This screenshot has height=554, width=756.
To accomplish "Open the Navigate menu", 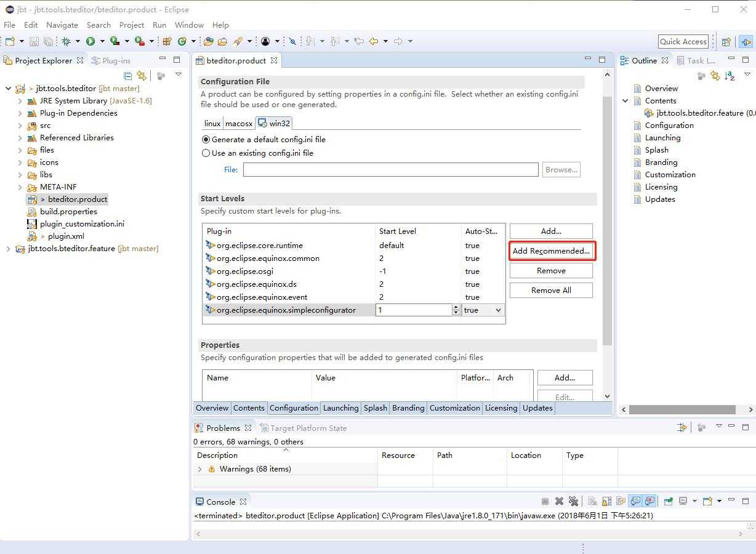I will tap(62, 25).
